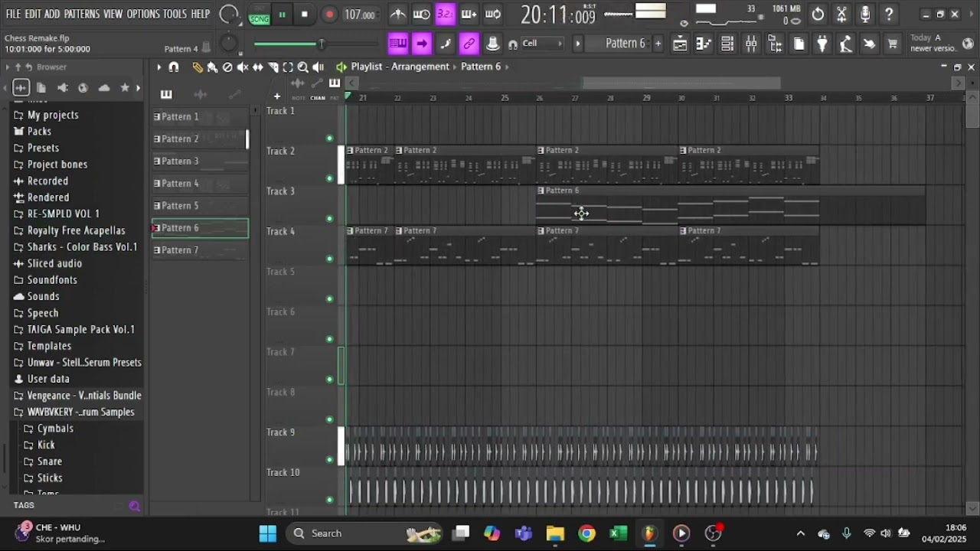The image size is (980, 551).
Task: Open the Piano roll window
Action: [x=704, y=44]
